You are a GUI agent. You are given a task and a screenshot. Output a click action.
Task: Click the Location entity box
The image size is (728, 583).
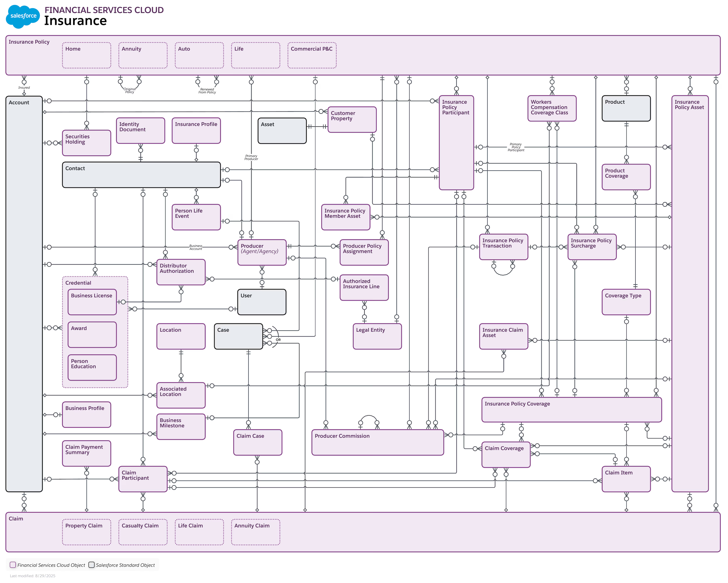pos(181,337)
